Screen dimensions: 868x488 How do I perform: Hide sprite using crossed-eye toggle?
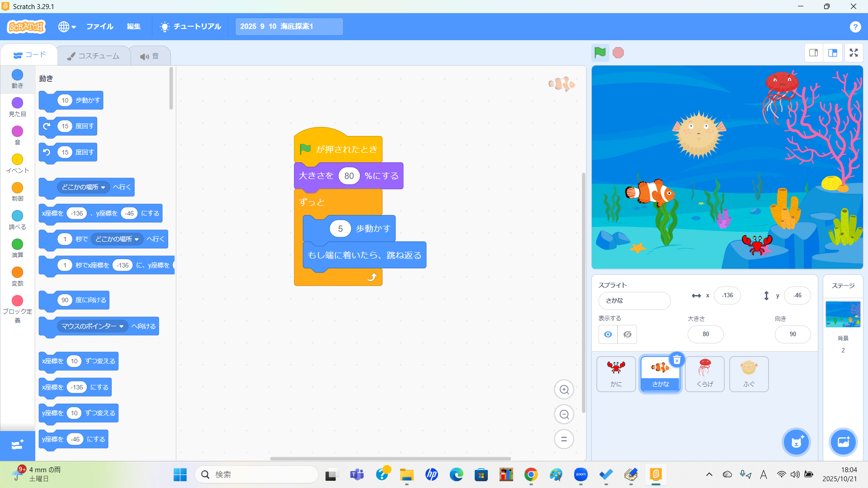pos(627,334)
